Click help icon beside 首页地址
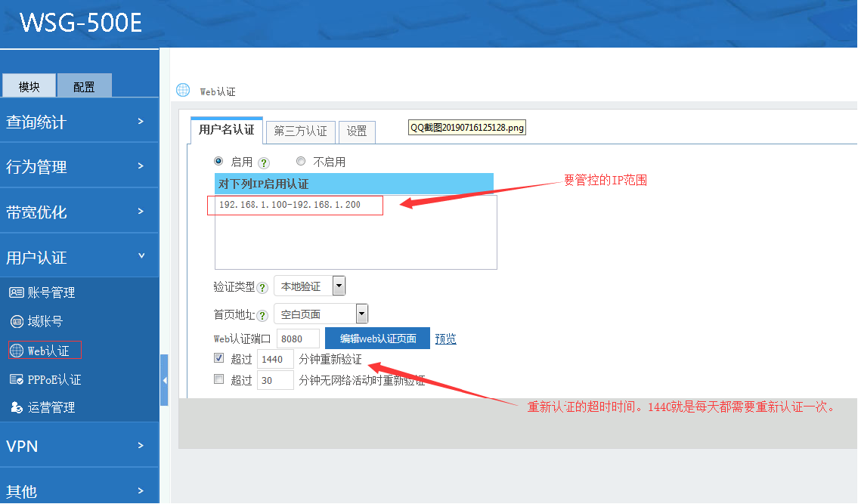Screen dimensions: 858x504 coord(262,316)
